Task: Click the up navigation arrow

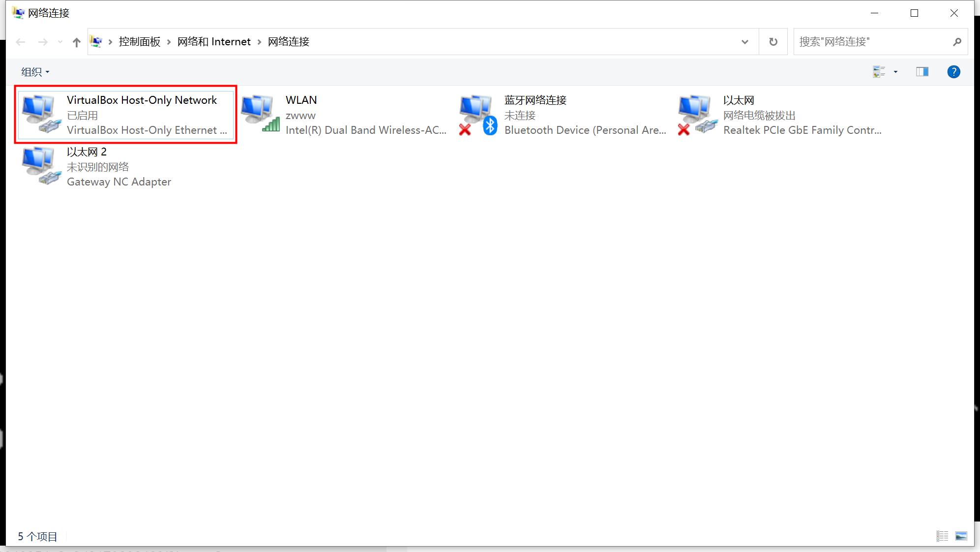Action: 76,41
